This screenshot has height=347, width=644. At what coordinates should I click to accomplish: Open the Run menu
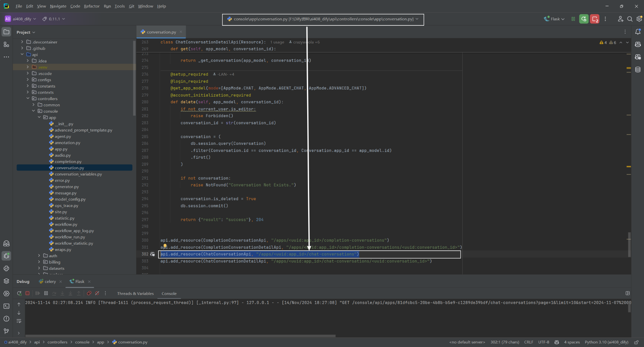pos(107,6)
